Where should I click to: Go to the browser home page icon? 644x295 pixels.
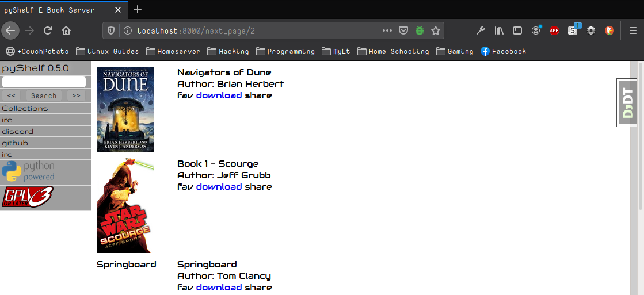[x=66, y=30]
